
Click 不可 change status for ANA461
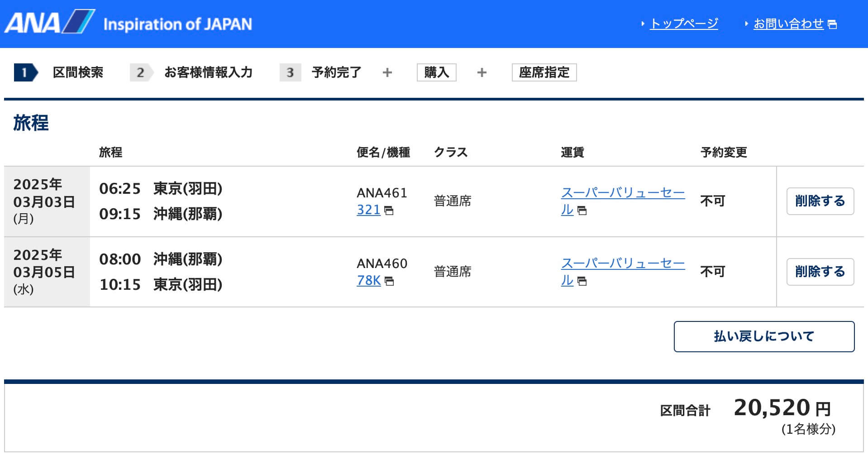(x=713, y=201)
